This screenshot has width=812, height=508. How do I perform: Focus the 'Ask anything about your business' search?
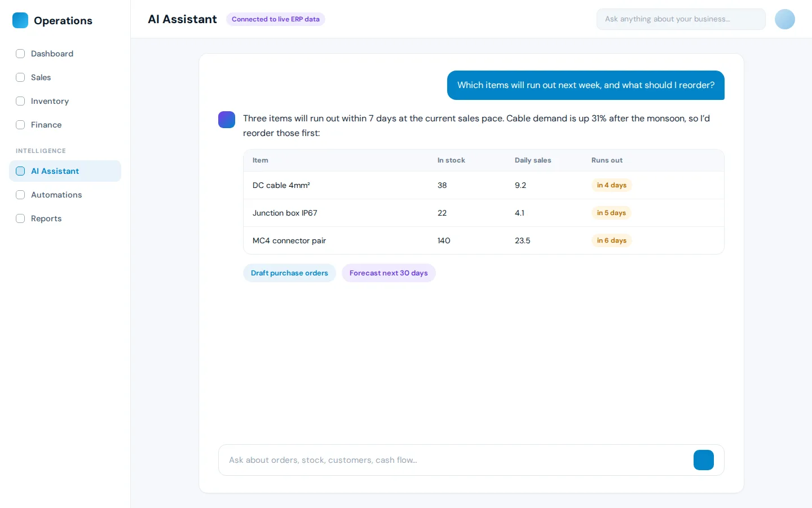[x=681, y=19]
